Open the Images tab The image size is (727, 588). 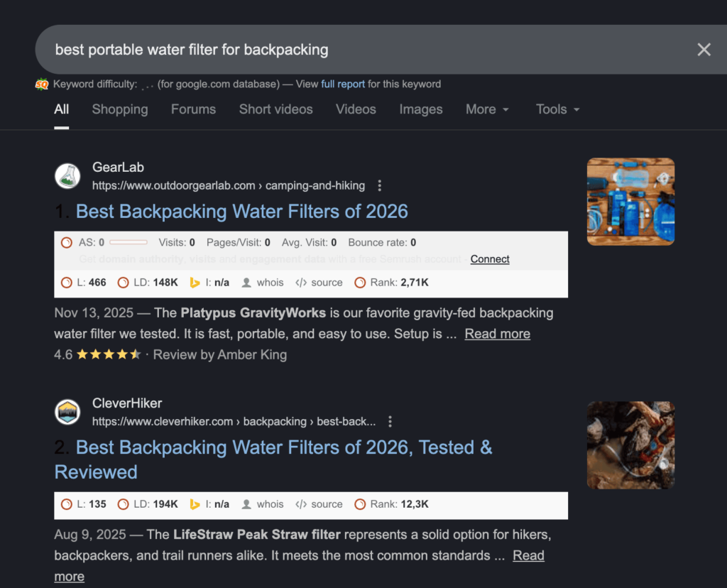pos(421,109)
